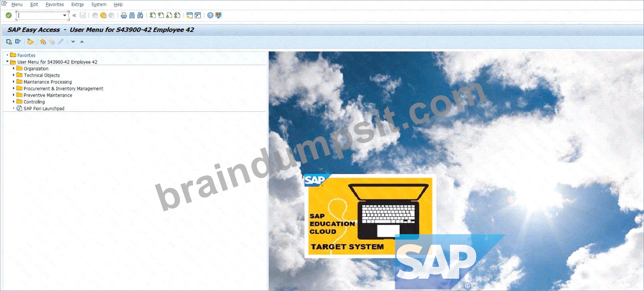Screen dimensions: 644x291
Task: Click the Add to Favorites star icon
Action: (43, 42)
